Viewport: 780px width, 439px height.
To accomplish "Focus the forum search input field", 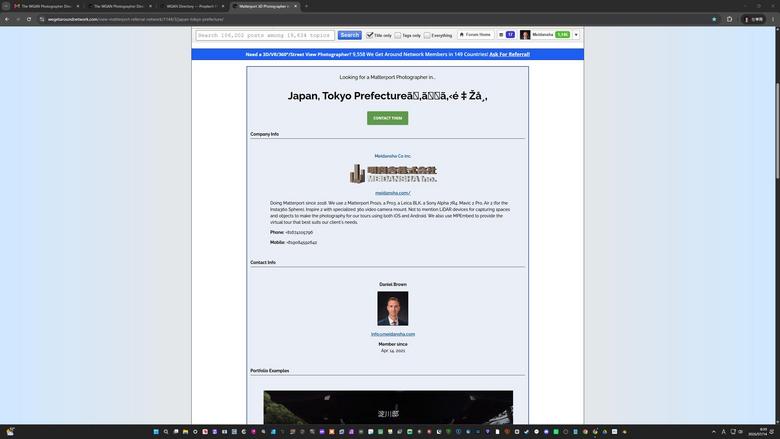I will 265,35.
